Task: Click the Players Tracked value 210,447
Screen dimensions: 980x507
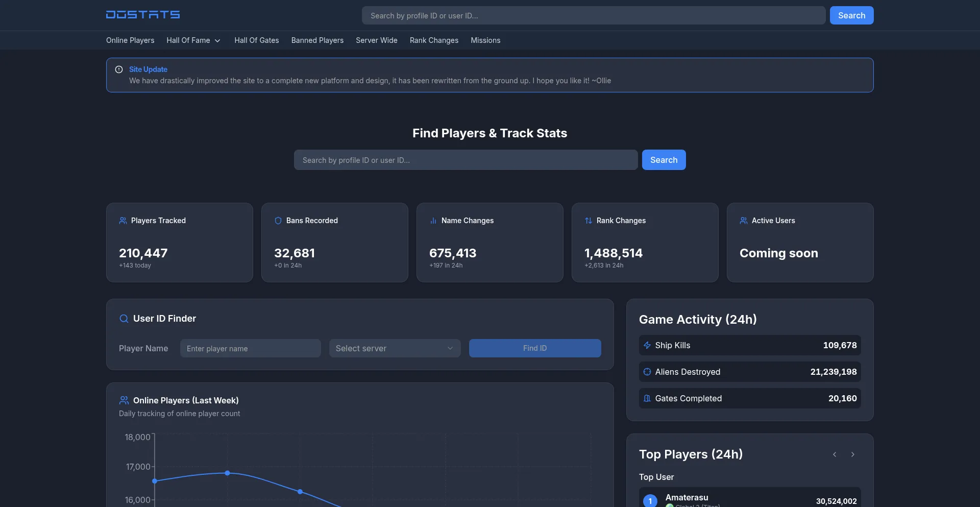Action: 143,253
